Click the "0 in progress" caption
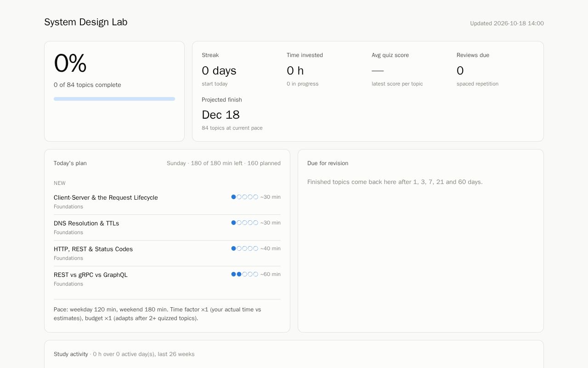588x368 pixels. pos(302,84)
